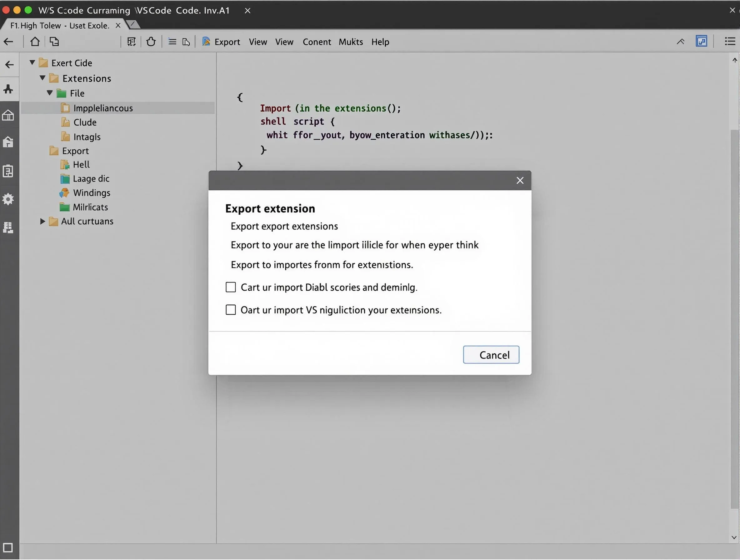Open the sidebar filled building icon
This screenshot has height=560, width=740.
point(8,142)
